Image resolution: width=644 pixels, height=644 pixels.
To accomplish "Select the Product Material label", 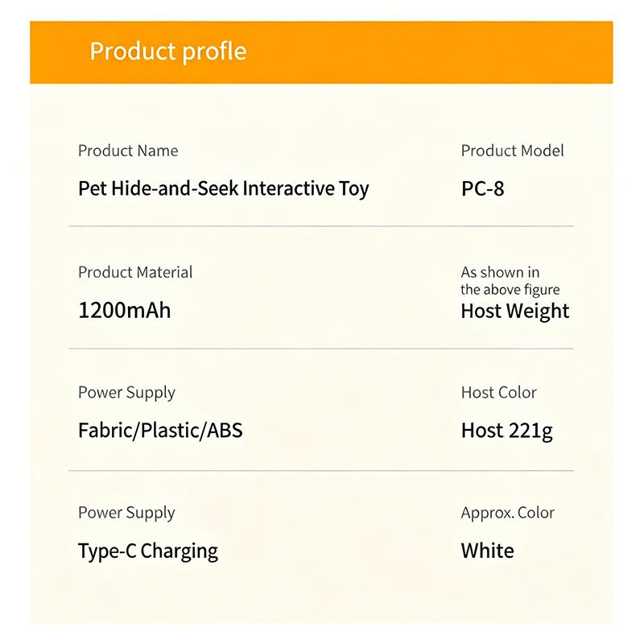I will (x=135, y=272).
